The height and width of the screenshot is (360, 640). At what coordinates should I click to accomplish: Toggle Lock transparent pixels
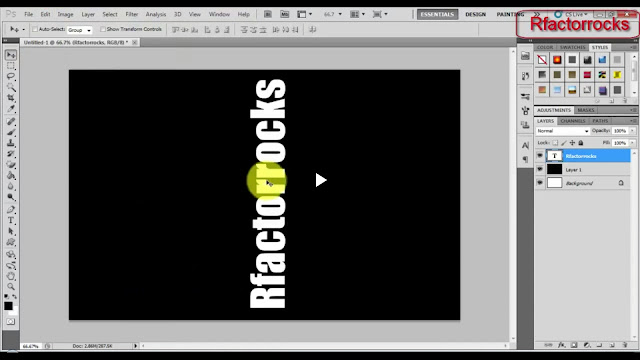coord(555,143)
